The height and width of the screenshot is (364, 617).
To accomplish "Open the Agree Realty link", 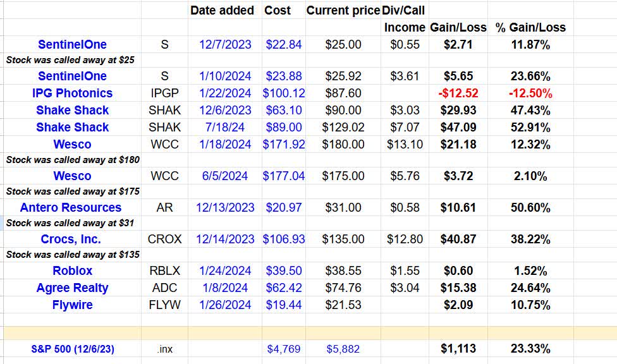I will [x=72, y=288].
